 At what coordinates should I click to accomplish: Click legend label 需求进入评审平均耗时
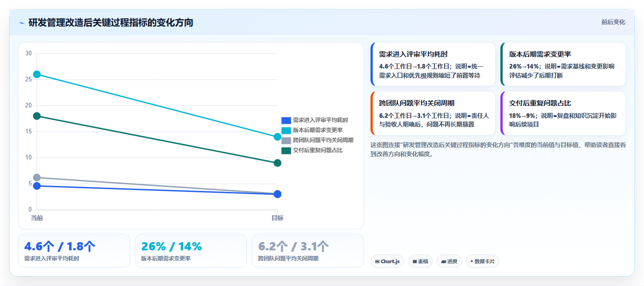coord(320,120)
